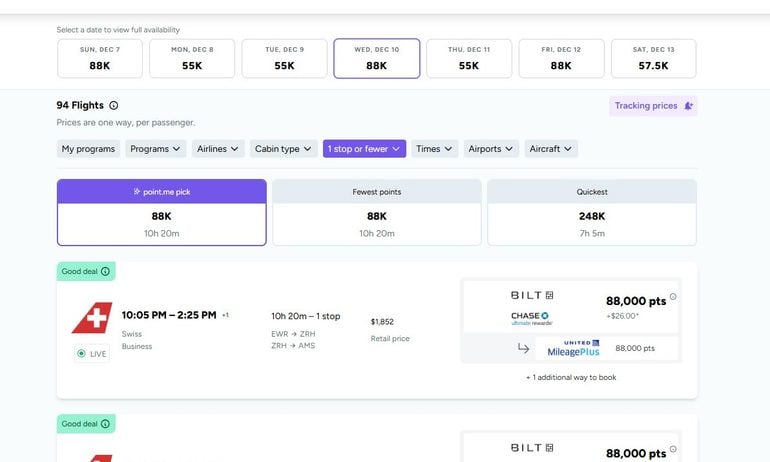Viewport: 770px width, 462px height.
Task: Select the Fewest points tab
Action: click(x=377, y=212)
